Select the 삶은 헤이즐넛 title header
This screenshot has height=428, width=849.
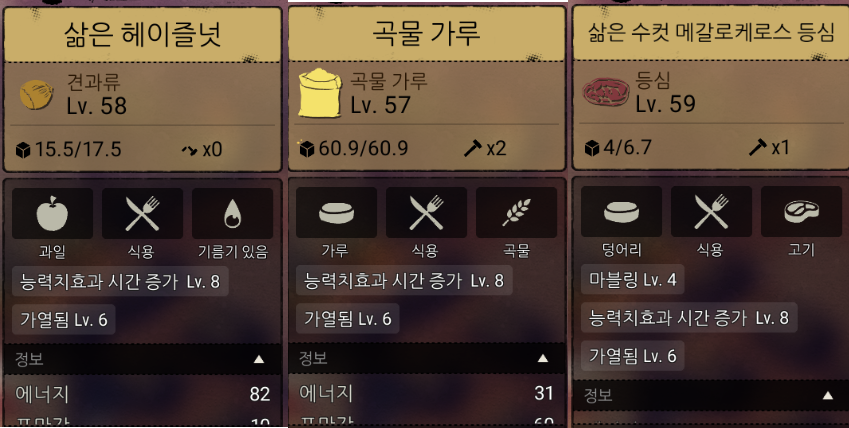(142, 34)
